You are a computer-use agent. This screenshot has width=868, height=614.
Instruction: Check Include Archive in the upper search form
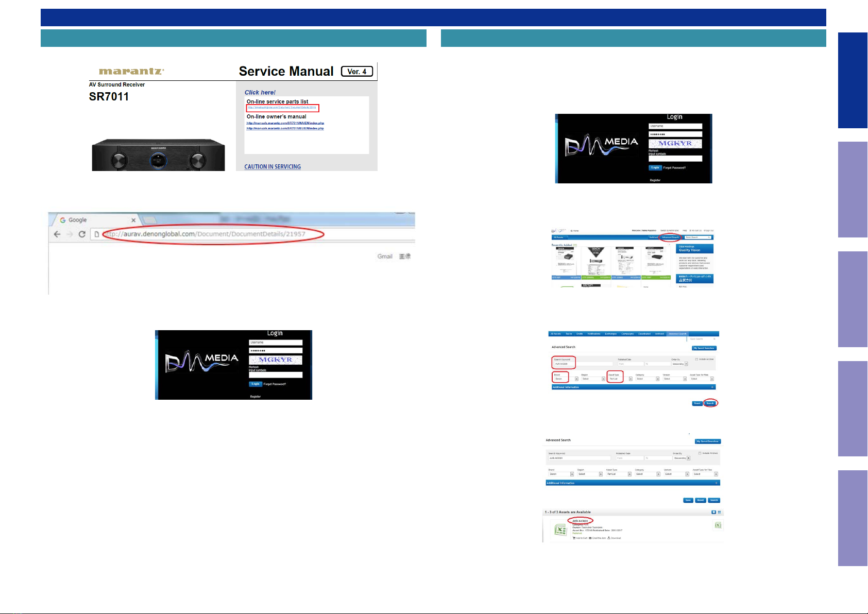(x=696, y=359)
